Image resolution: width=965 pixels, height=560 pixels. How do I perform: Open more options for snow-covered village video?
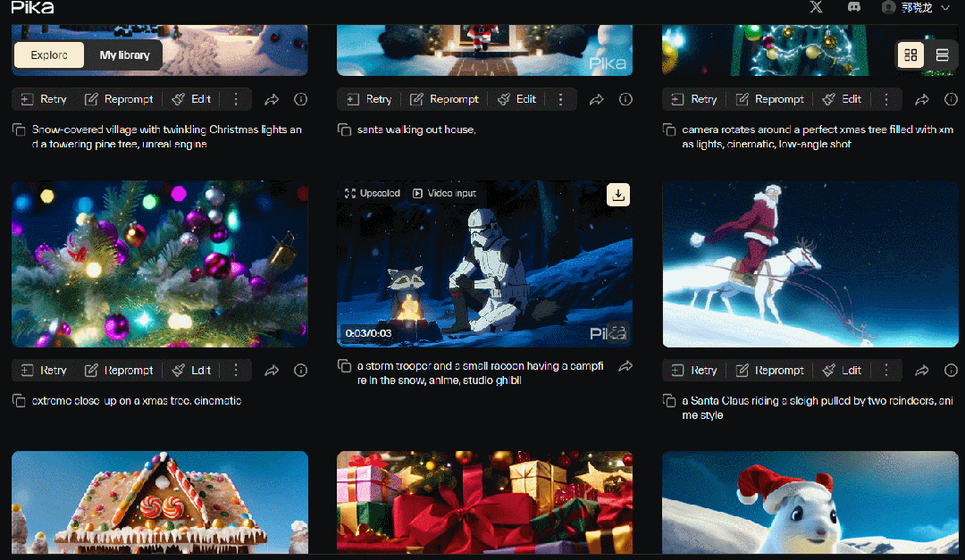236,99
